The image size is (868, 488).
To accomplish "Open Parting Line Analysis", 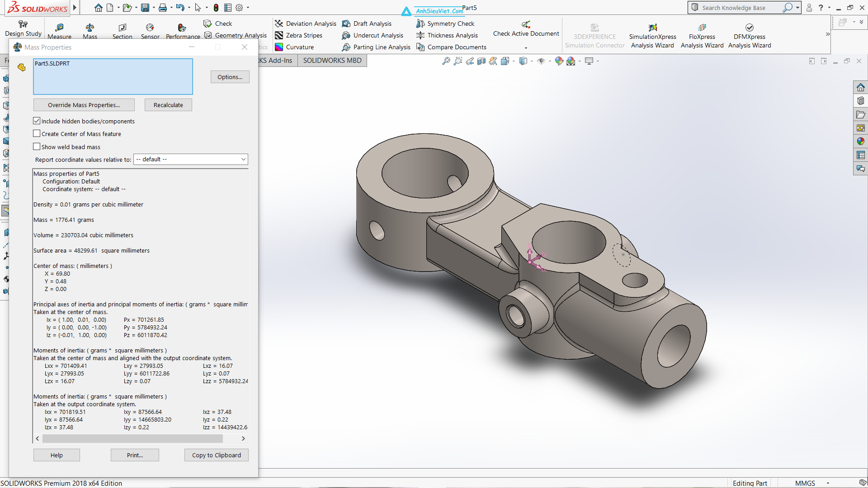I will point(376,47).
